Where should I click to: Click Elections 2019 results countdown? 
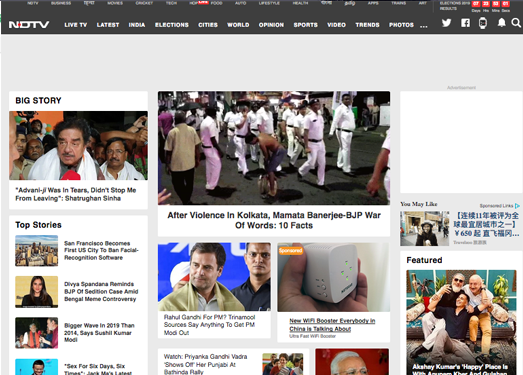pos(475,6)
